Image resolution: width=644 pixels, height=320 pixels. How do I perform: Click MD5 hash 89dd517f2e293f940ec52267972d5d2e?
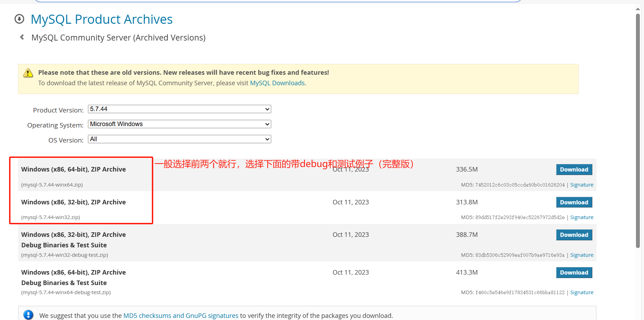520,217
